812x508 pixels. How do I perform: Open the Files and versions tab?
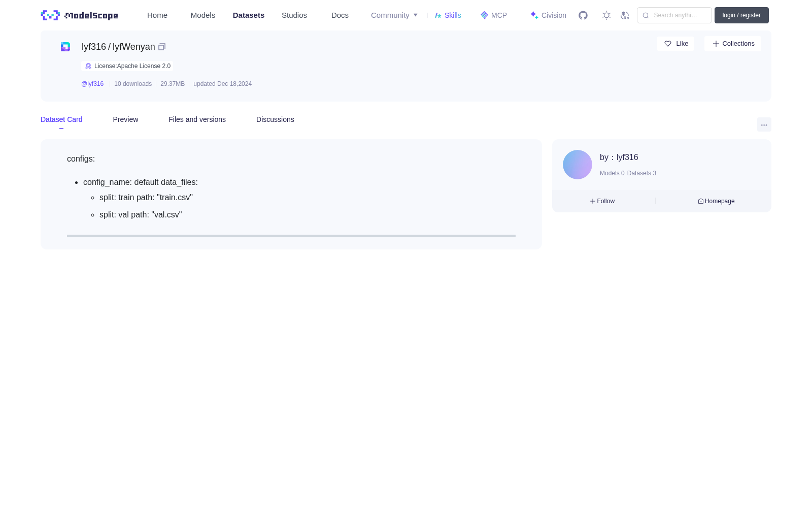(197, 119)
